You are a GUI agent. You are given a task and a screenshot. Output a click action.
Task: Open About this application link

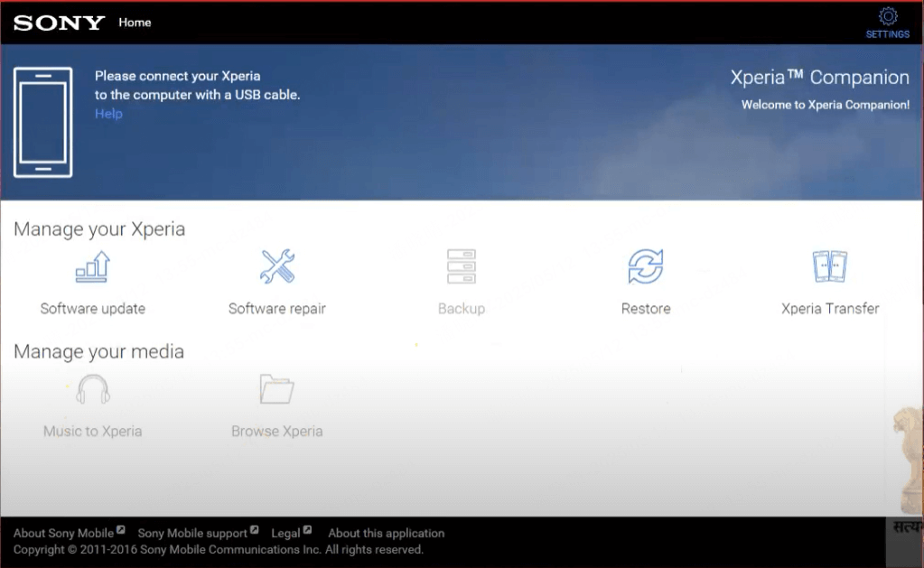[x=387, y=534]
